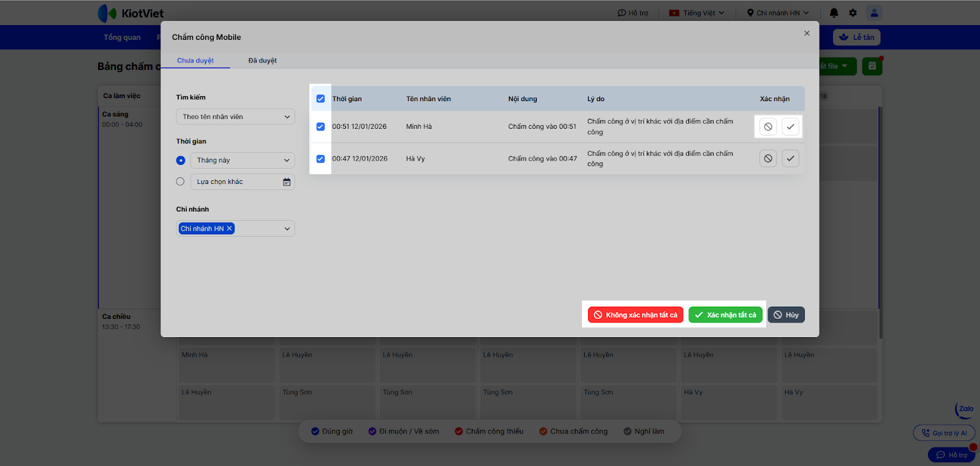Click the Nội dung column header
980x466 pixels.
tap(522, 99)
